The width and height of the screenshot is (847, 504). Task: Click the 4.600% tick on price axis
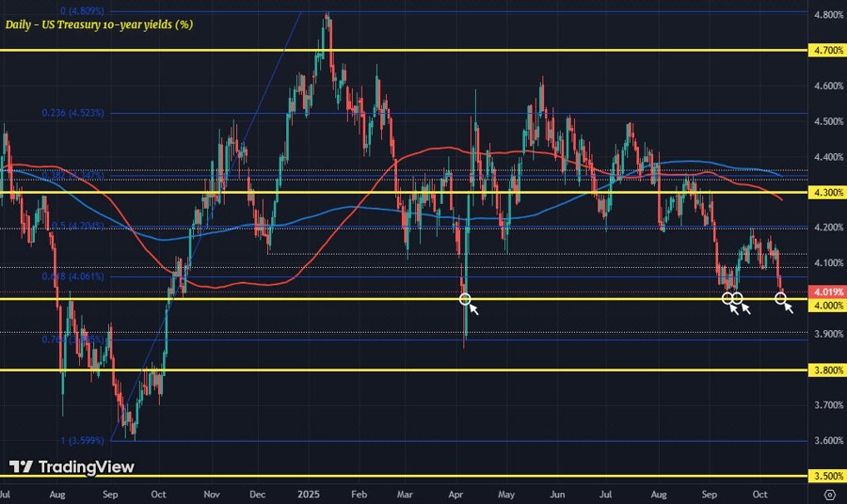coord(825,87)
